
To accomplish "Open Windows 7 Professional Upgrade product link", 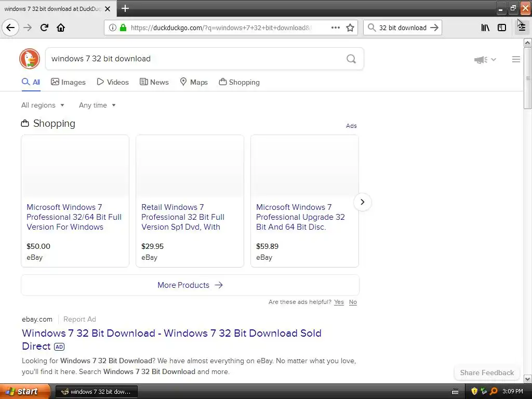I will click(300, 217).
